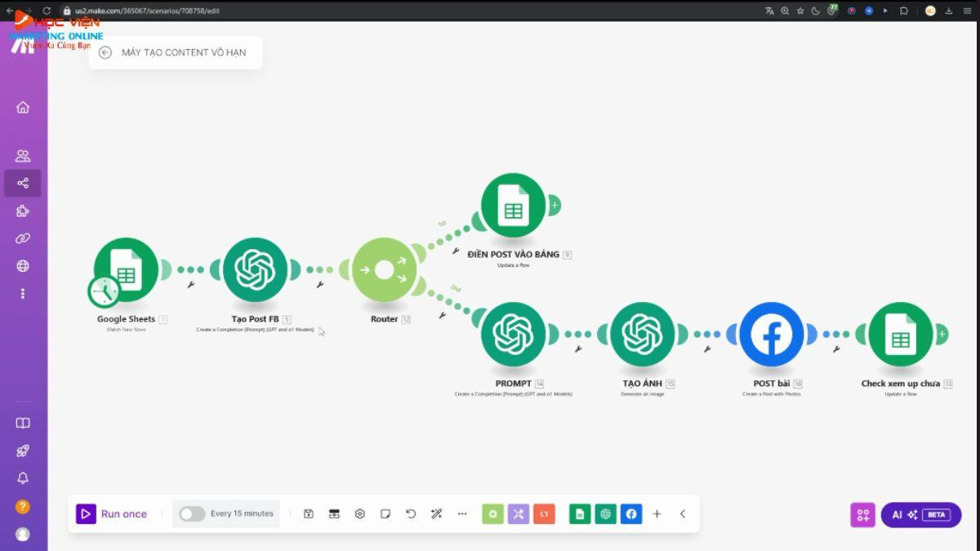The width and height of the screenshot is (980, 551).
Task: Open filter wrench between TẠO ẢNH and POST bài
Action: (x=707, y=349)
